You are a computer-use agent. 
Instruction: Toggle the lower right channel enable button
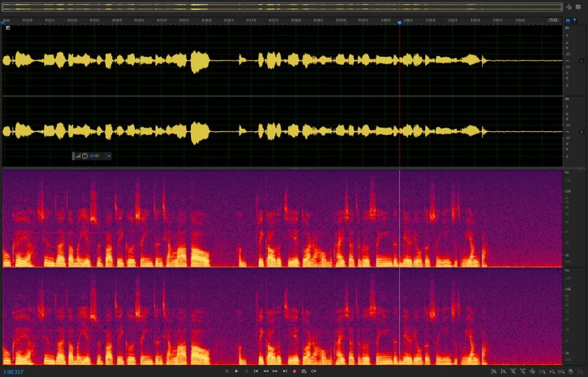[x=581, y=132]
